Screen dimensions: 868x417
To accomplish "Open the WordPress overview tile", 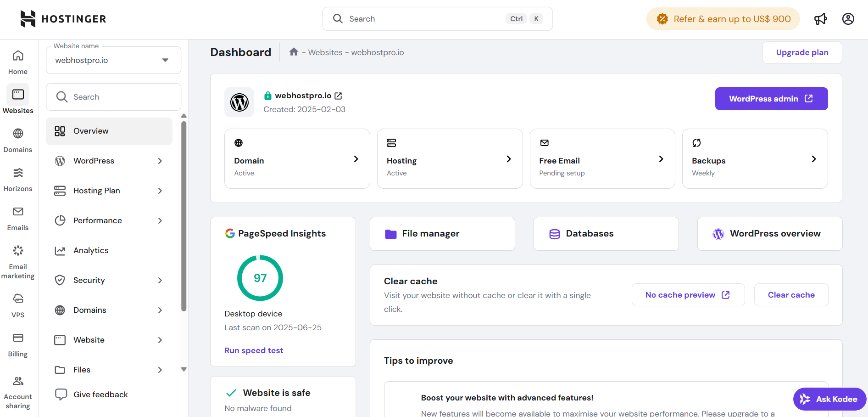I will click(770, 234).
